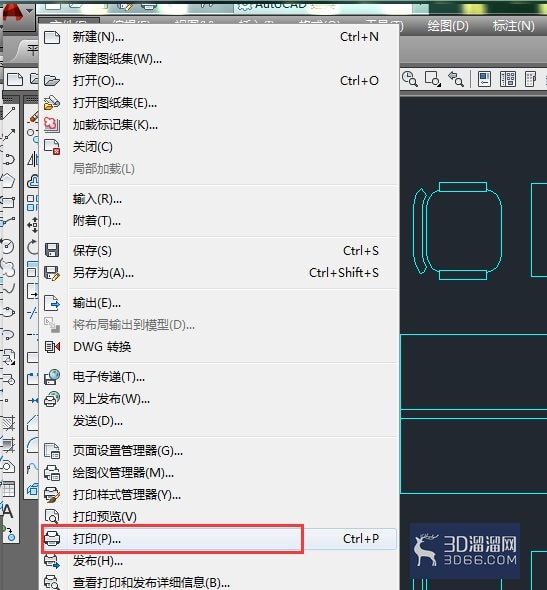Click the publish icon beside 发布(H)

pos(52,561)
